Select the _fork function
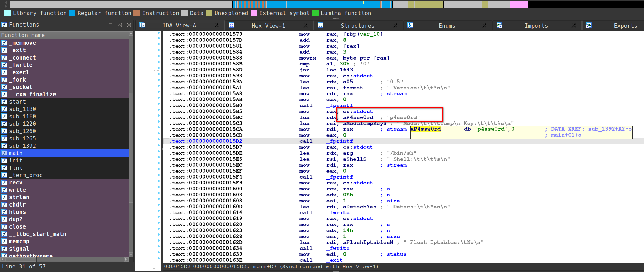 coord(64,79)
